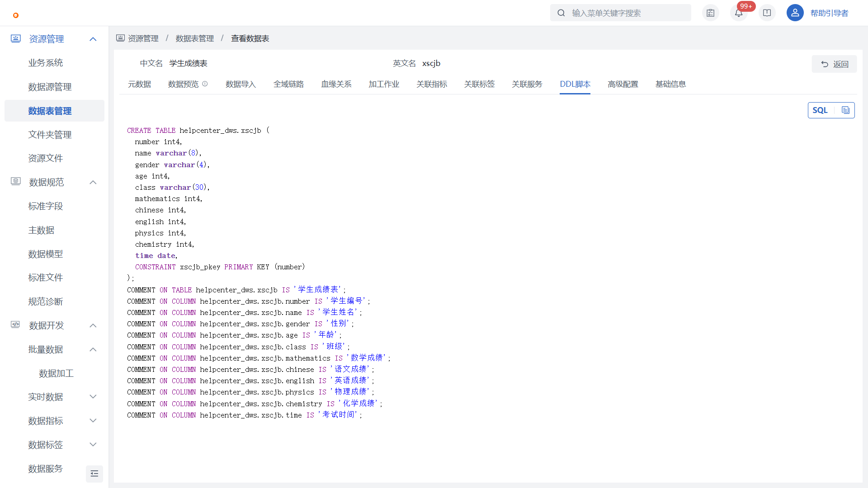Open the help book icon
868x488 pixels.
767,13
